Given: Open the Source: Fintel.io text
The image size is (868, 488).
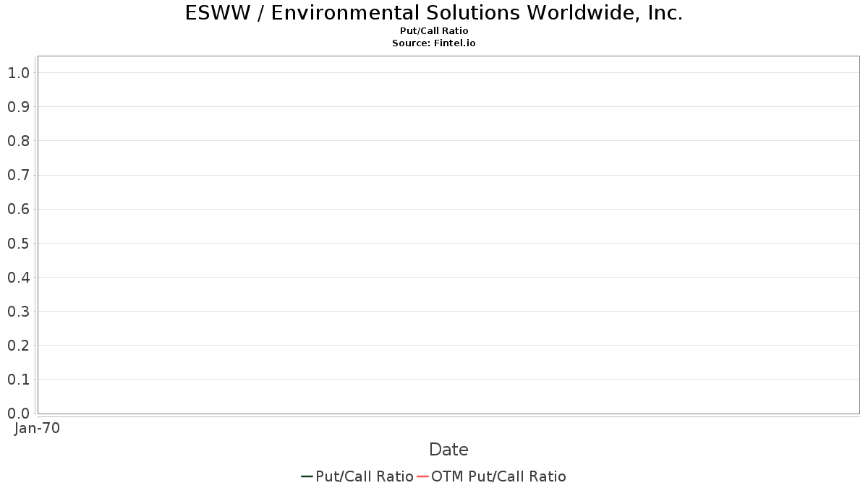Looking at the screenshot, I should point(434,43).
